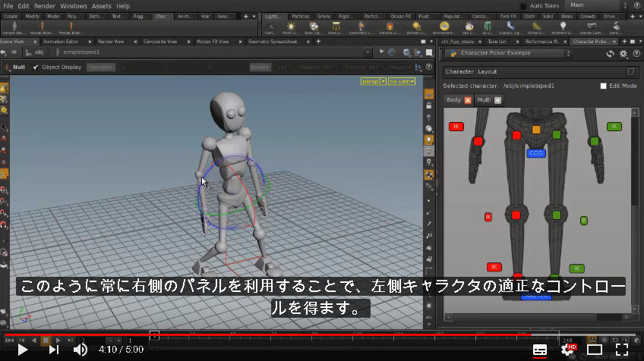Image resolution: width=644 pixels, height=361 pixels.
Task: Click the orange hip control square
Action: pos(536,130)
